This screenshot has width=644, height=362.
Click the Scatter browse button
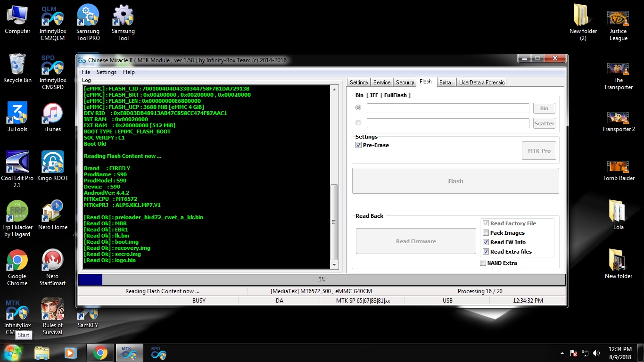(544, 123)
